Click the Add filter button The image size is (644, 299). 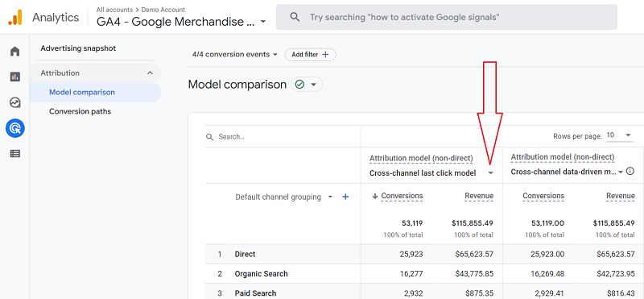tap(311, 54)
